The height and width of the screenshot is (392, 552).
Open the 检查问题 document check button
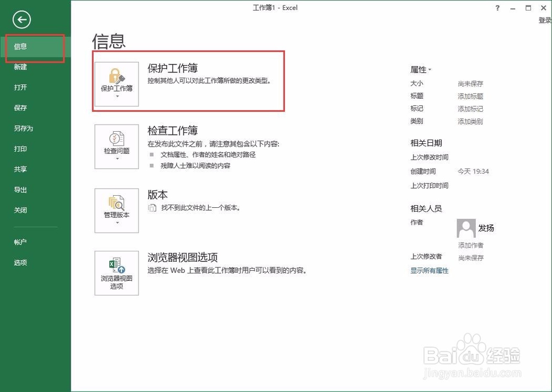click(x=116, y=147)
